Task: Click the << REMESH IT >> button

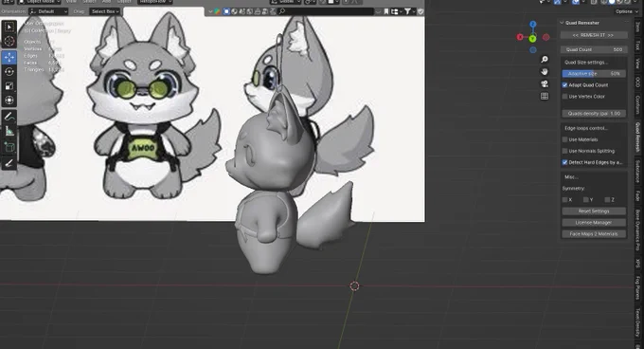Action: 594,35
